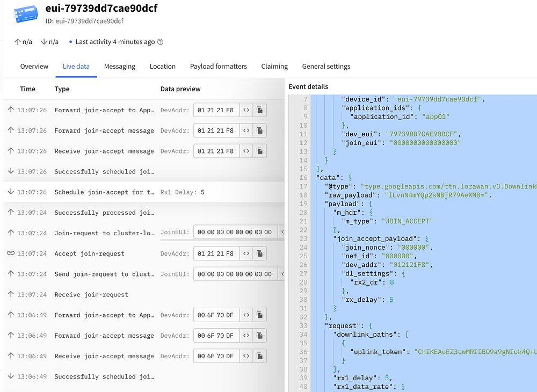Go to the Location tab
537x392 pixels.
click(x=163, y=67)
